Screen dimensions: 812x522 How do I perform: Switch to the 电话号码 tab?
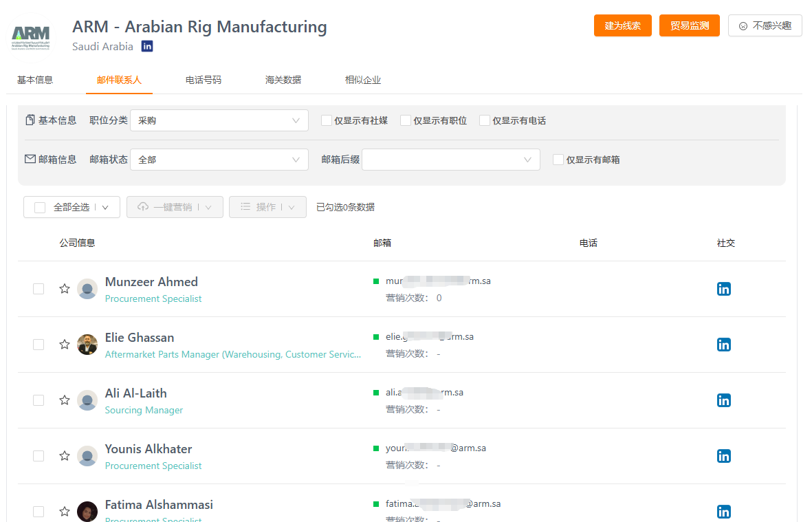[x=204, y=80]
